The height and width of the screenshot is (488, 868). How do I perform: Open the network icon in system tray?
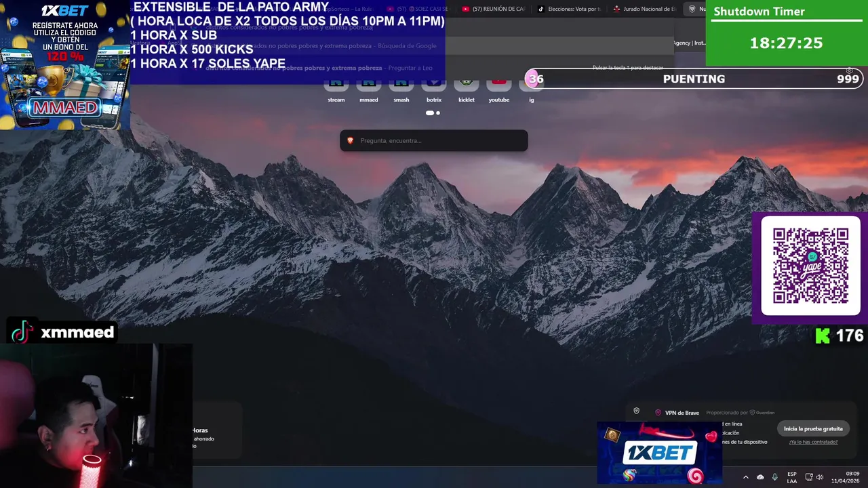(808, 477)
